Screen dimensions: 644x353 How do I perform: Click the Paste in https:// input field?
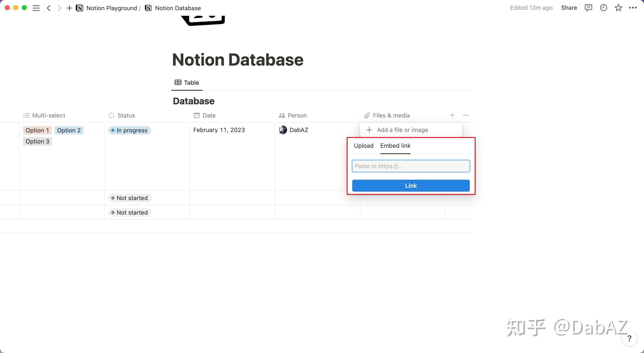411,166
